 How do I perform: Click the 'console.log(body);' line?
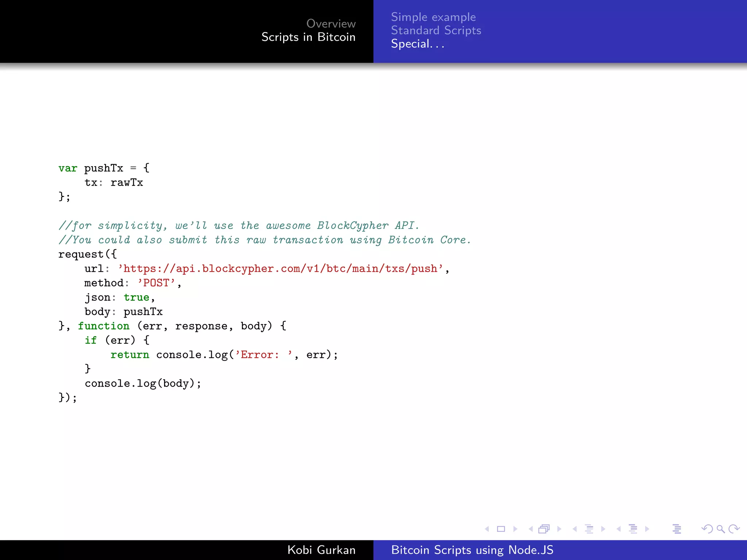(143, 384)
